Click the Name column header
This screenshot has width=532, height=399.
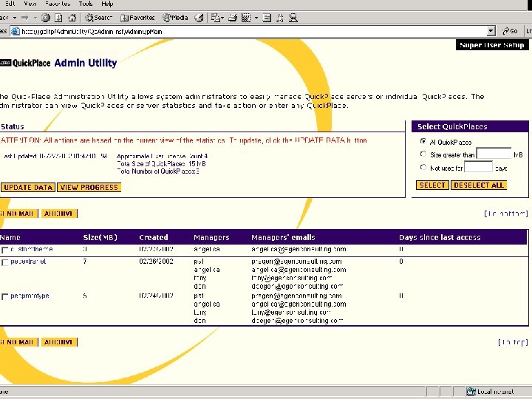click(x=10, y=237)
